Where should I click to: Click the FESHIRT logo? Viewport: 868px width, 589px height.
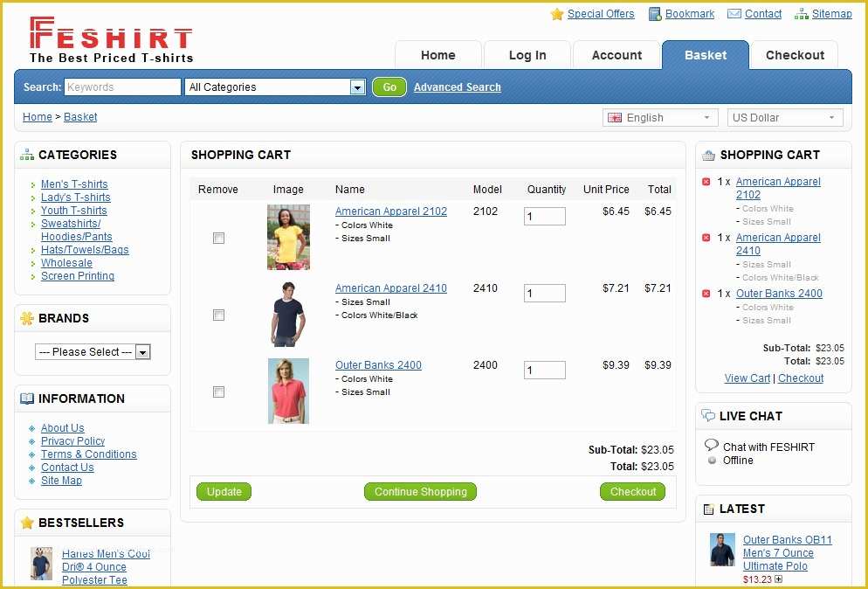111,40
